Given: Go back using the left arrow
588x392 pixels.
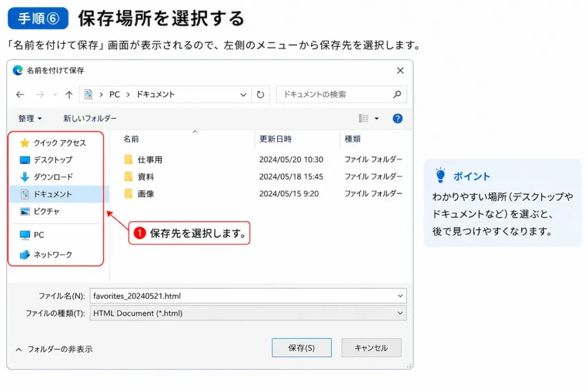Looking at the screenshot, I should (x=20, y=95).
